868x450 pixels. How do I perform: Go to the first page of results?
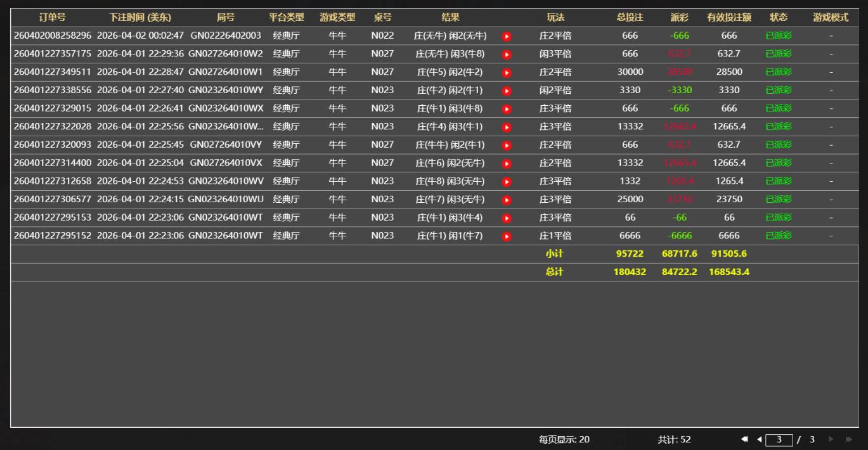[744, 439]
